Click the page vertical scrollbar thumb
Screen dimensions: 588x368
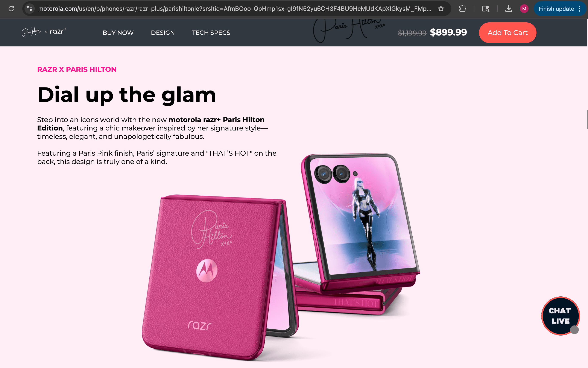(586, 120)
